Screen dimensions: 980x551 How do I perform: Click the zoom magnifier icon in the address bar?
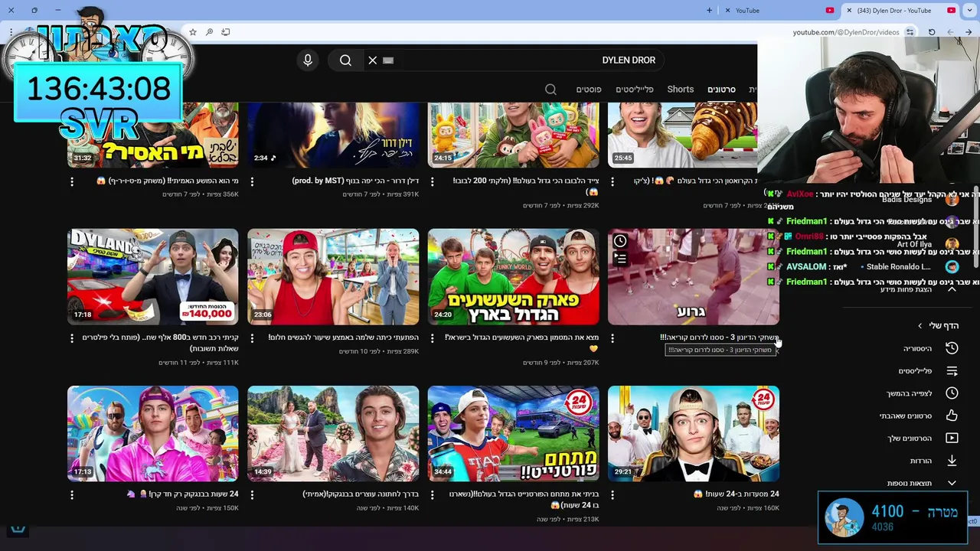pos(209,32)
